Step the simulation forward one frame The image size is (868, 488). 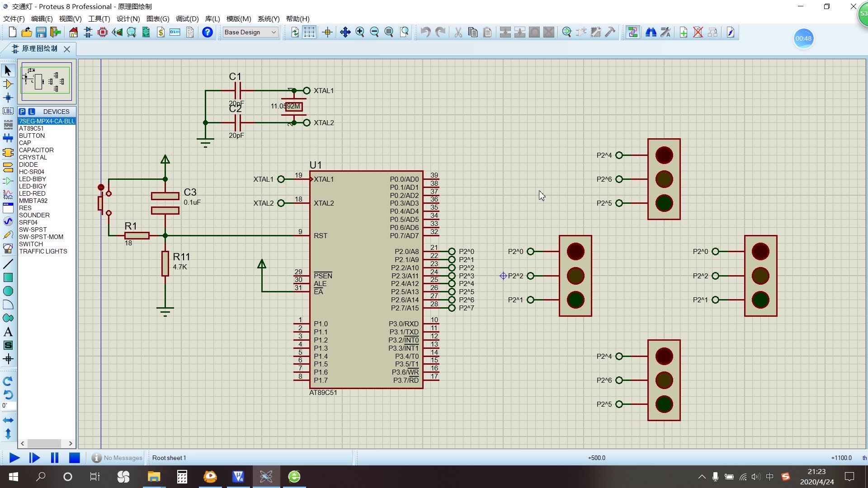coord(34,458)
